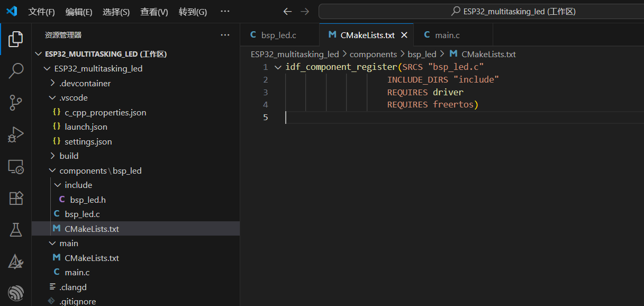Open the Search view in activity bar

tap(16, 70)
